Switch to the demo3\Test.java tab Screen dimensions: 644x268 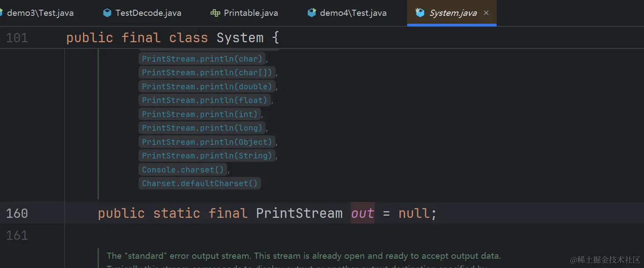(37, 13)
